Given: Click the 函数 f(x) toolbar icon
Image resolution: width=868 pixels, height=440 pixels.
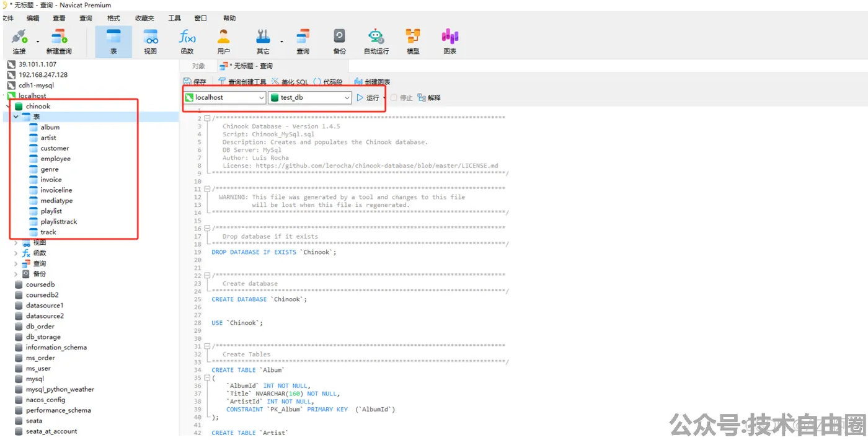Looking at the screenshot, I should (187, 42).
